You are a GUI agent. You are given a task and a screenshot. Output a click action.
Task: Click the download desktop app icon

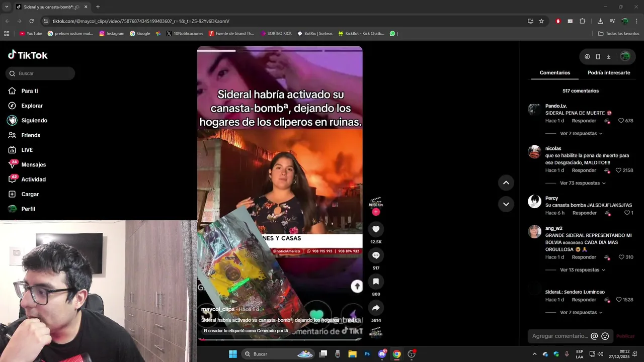pos(608,57)
